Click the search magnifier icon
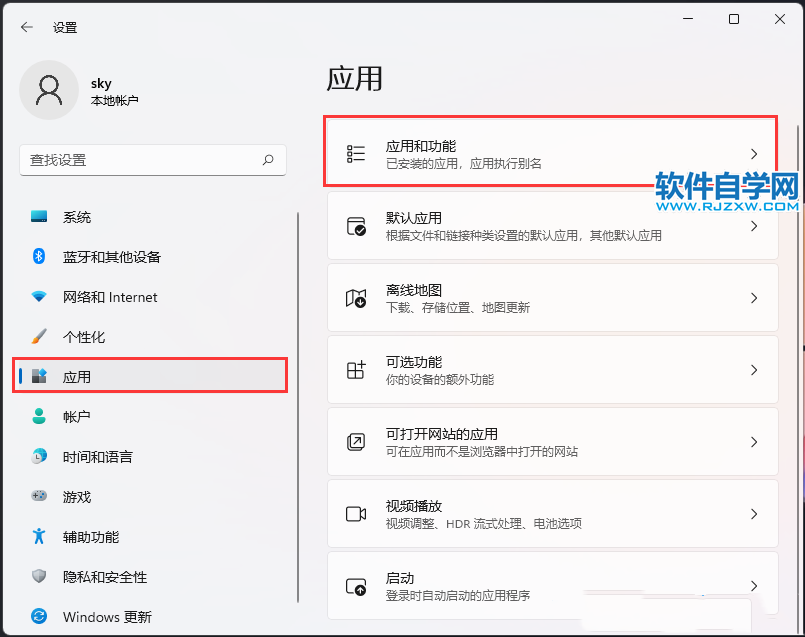805x637 pixels. [x=268, y=160]
